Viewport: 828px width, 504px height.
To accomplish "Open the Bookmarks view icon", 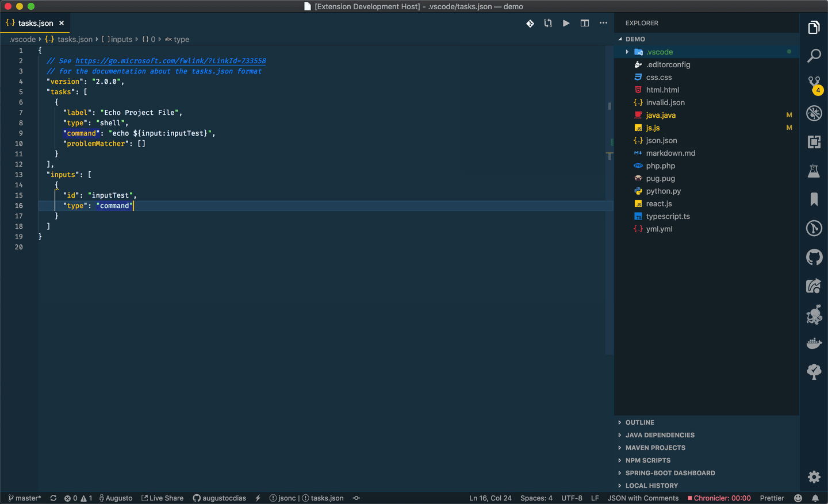I will 814,199.
